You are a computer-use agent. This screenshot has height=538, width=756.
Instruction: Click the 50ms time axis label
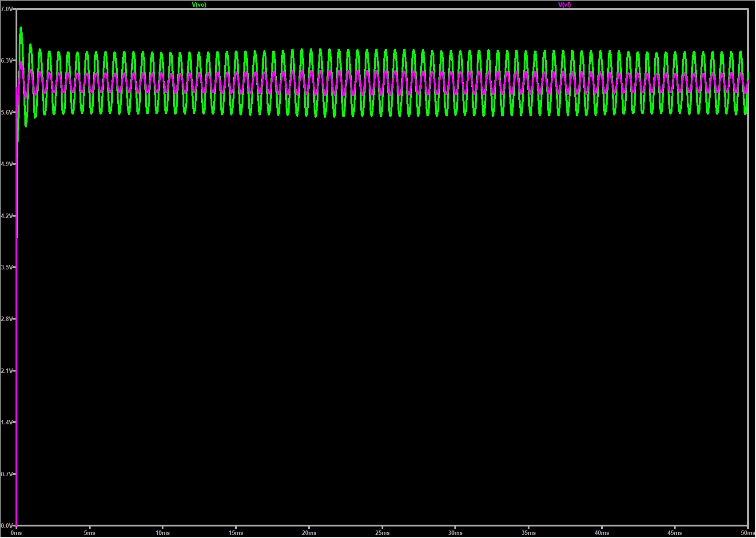[x=748, y=533]
